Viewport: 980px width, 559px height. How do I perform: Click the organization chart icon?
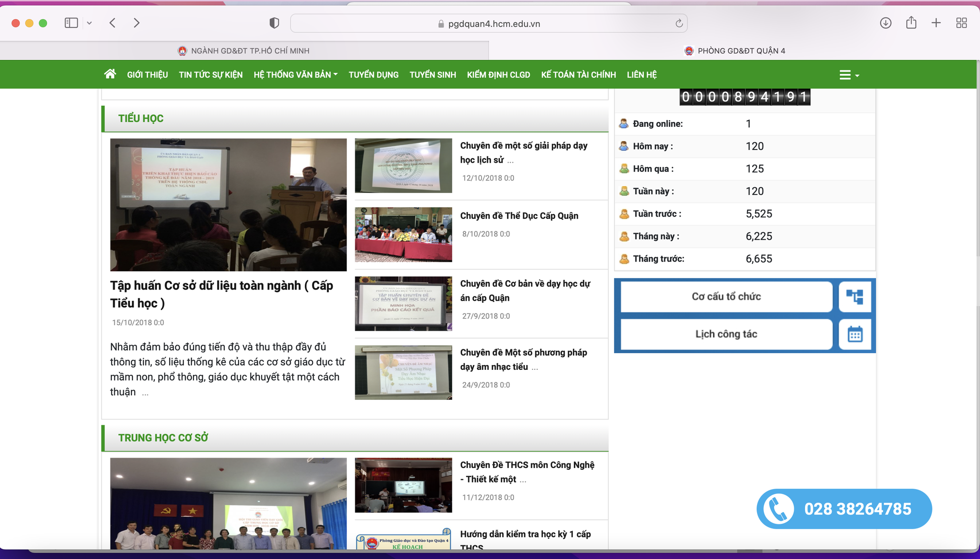855,297
